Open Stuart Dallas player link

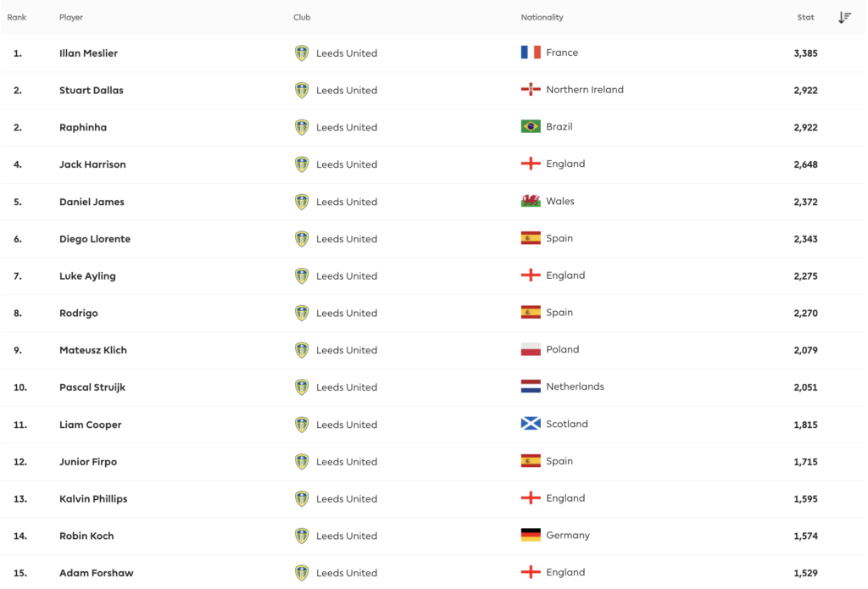(x=91, y=91)
